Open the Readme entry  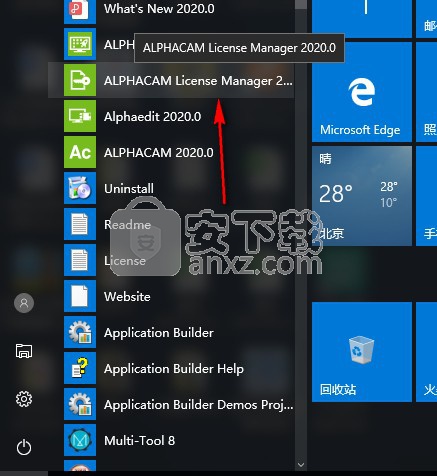coord(127,225)
